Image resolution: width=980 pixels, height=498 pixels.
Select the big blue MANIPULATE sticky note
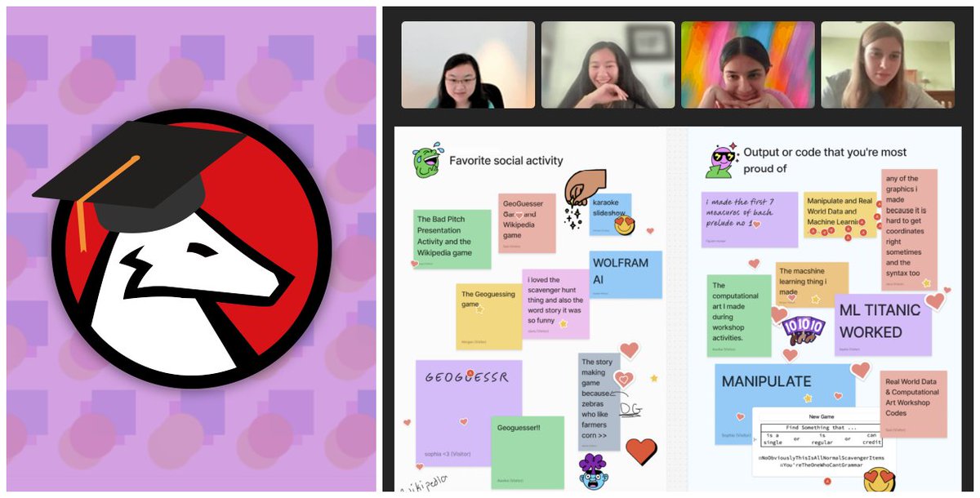point(785,404)
